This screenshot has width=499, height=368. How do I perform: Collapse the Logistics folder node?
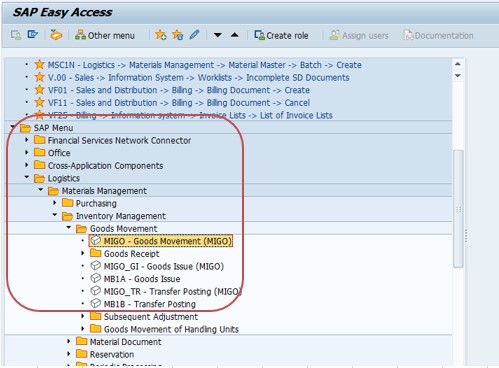(x=27, y=177)
